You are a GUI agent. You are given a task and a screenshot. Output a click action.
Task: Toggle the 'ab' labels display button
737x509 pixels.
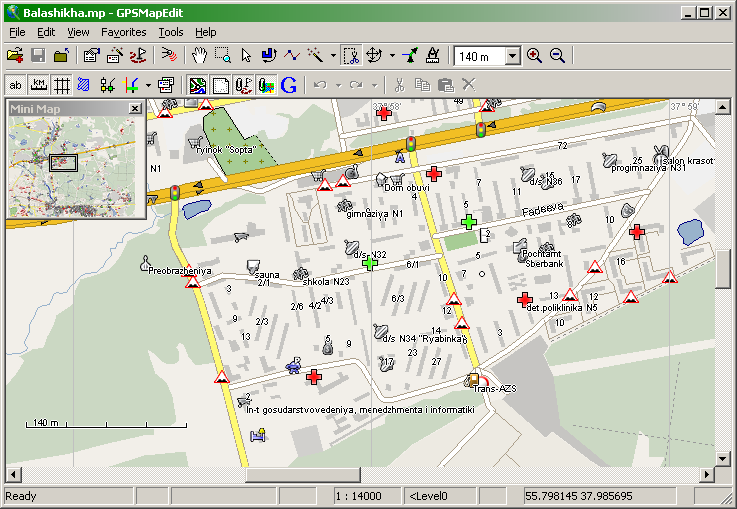15,85
